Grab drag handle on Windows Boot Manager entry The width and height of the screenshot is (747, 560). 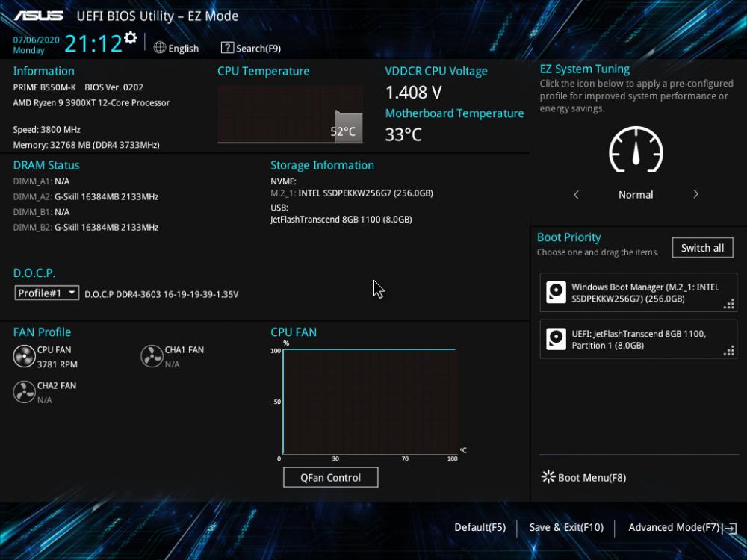coord(729,304)
